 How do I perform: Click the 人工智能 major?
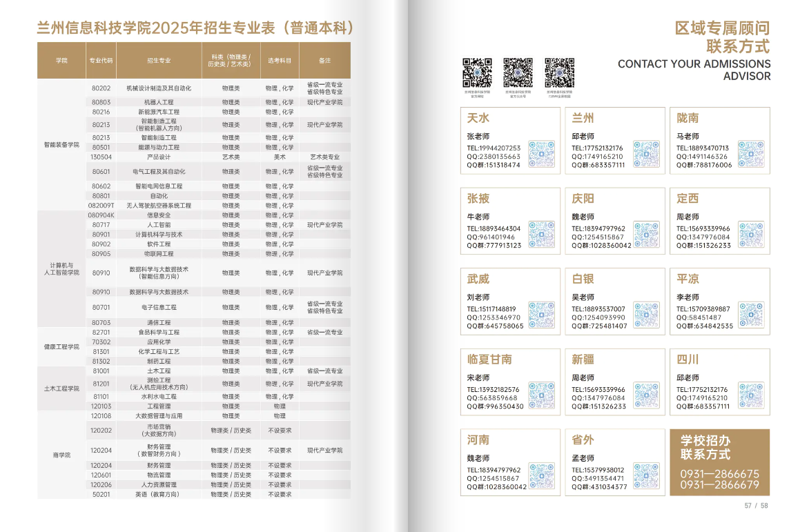tap(159, 225)
